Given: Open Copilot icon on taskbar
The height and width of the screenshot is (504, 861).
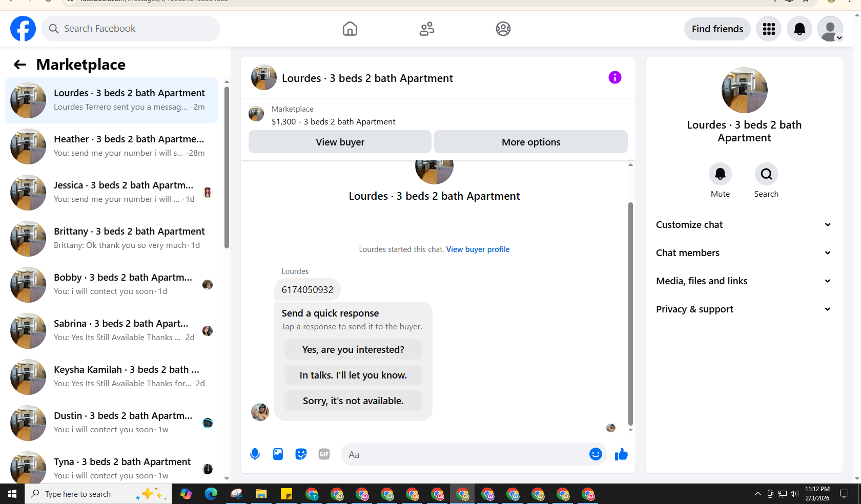Looking at the screenshot, I should tap(186, 494).
